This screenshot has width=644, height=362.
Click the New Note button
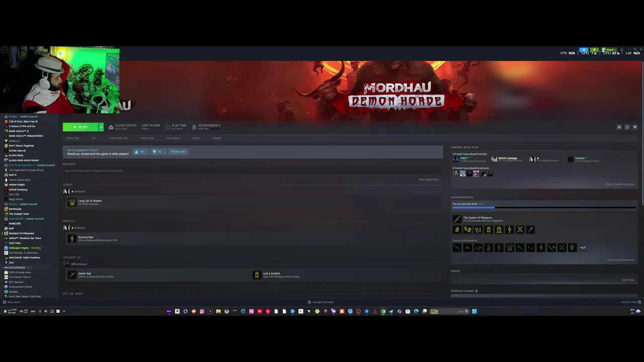(x=628, y=280)
